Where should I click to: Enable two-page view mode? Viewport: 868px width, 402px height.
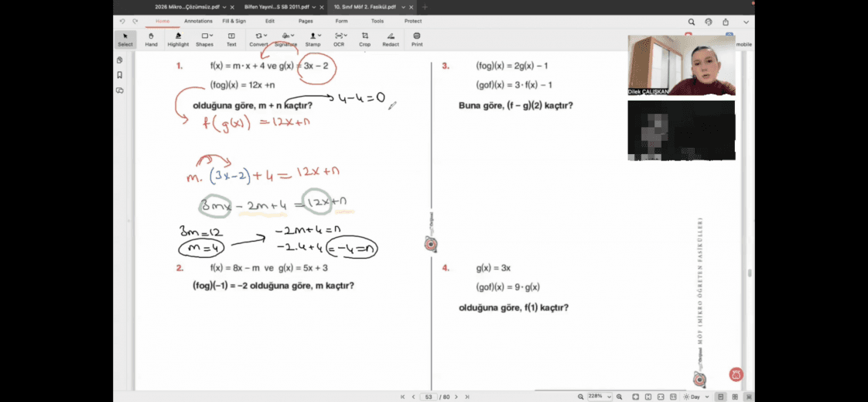coord(735,397)
